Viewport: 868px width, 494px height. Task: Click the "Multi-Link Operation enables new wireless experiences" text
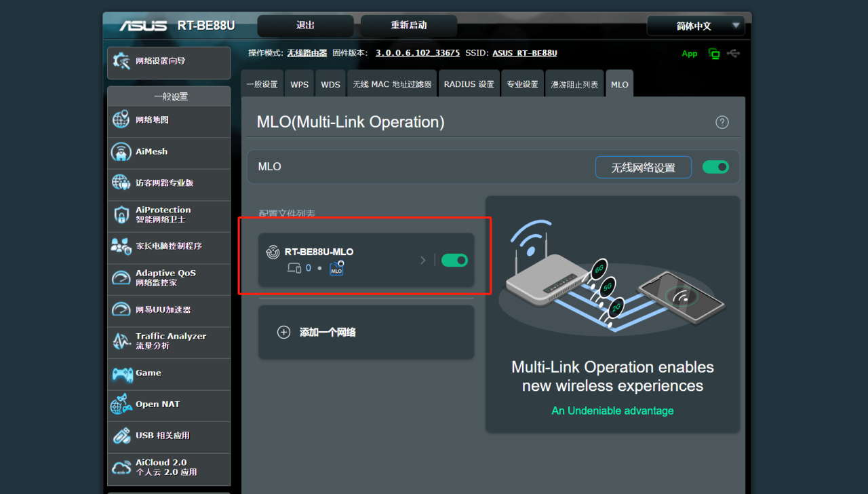[x=613, y=377]
